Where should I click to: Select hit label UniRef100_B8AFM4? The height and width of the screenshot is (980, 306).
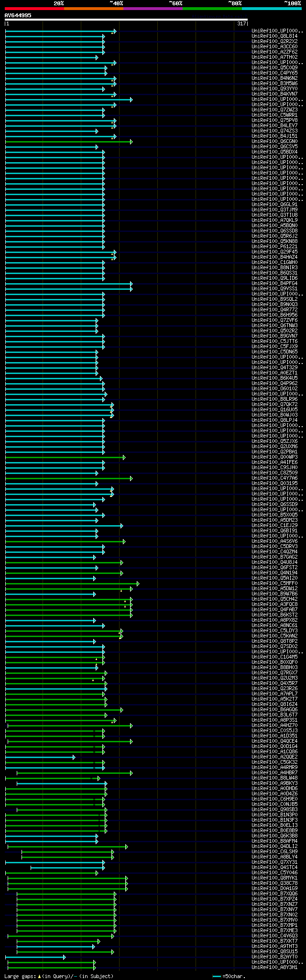pyautogui.click(x=274, y=841)
